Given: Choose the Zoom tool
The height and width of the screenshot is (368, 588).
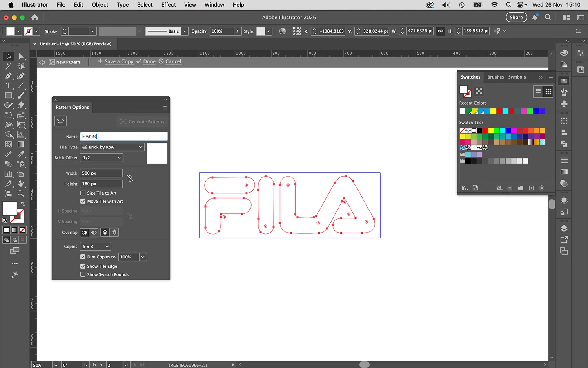Looking at the screenshot, I should point(21,193).
